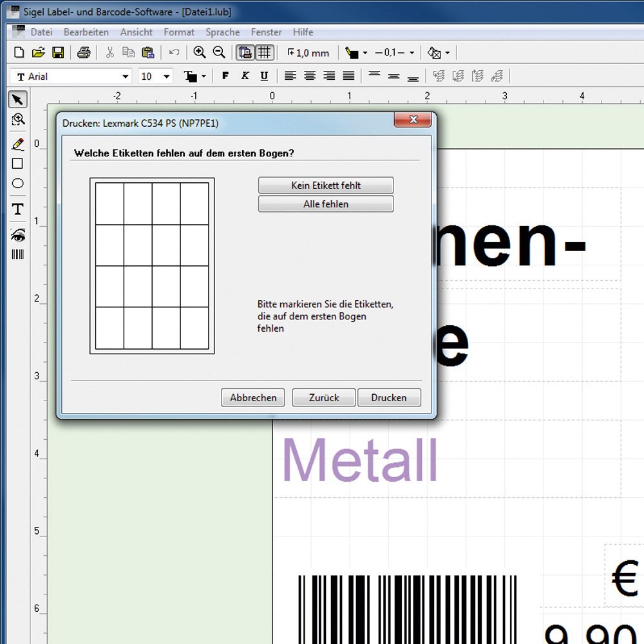
Task: Click the printer icon in the toolbar
Action: click(x=84, y=53)
